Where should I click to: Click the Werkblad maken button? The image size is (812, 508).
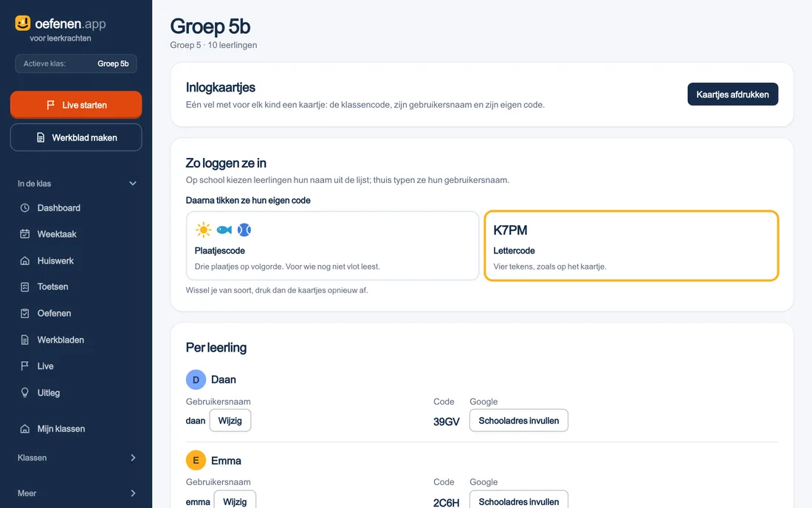tap(76, 138)
